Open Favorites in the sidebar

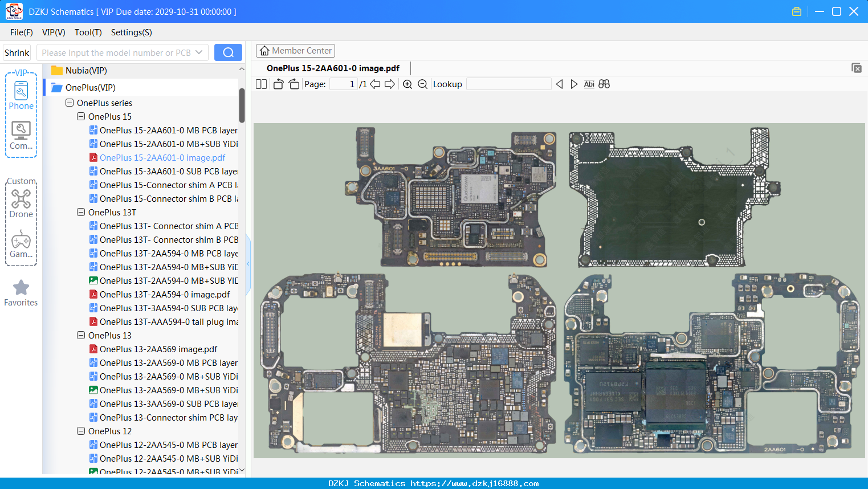coord(21,293)
